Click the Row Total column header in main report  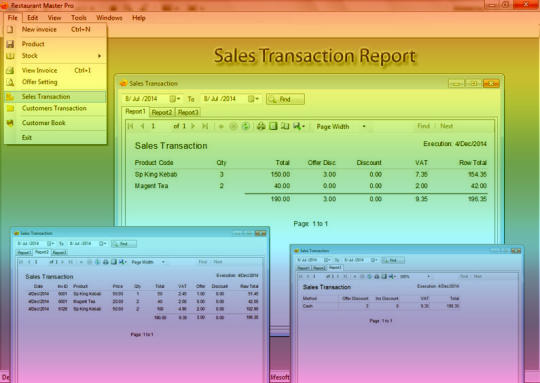(472, 163)
